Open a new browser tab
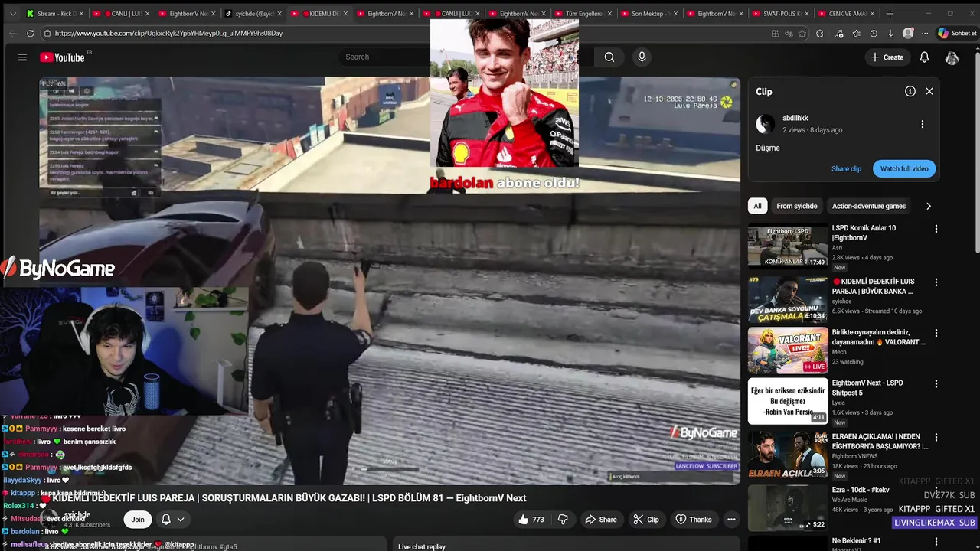This screenshot has height=551, width=980. 890,13
